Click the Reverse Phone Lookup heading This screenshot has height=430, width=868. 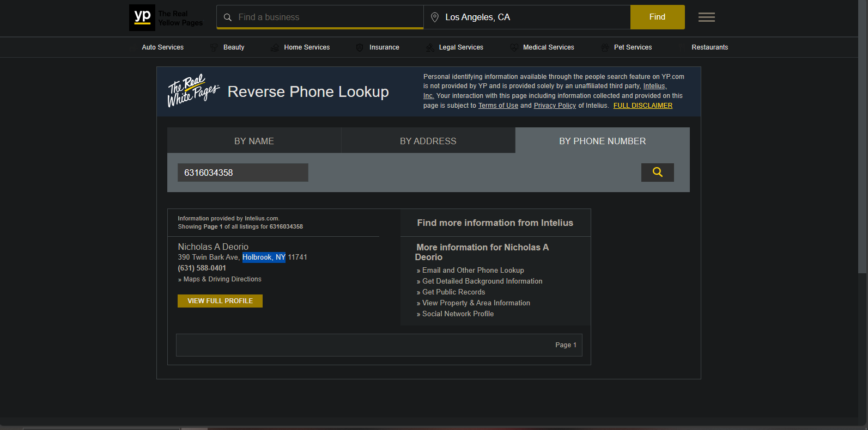click(x=308, y=91)
